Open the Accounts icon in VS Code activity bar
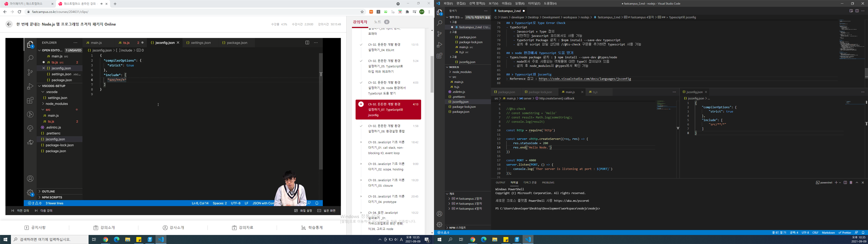 point(439,214)
